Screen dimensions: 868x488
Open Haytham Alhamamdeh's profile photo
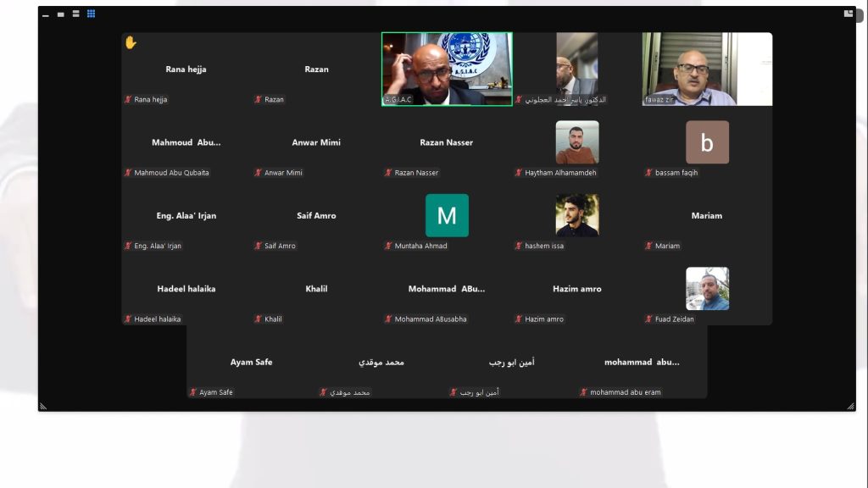tap(577, 142)
